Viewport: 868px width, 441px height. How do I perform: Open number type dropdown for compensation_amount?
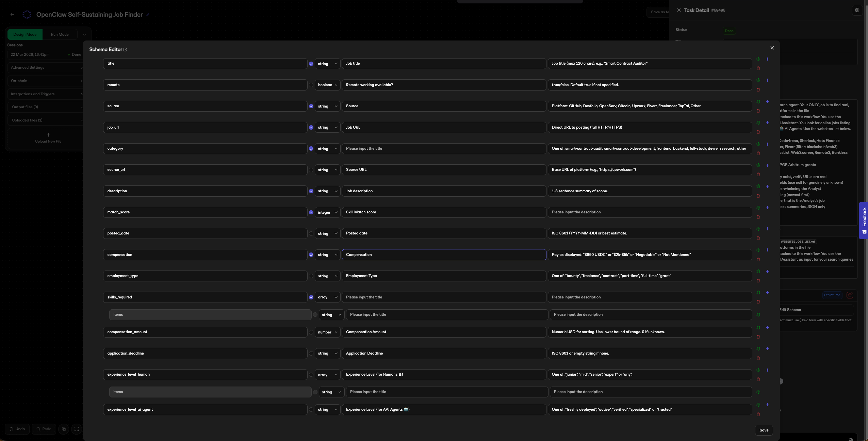tap(327, 332)
